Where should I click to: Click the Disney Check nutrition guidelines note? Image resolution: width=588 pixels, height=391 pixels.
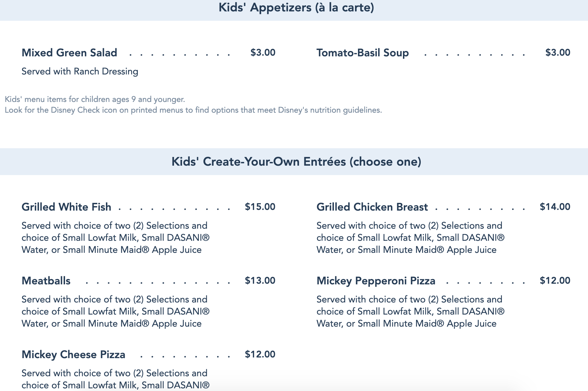193,110
